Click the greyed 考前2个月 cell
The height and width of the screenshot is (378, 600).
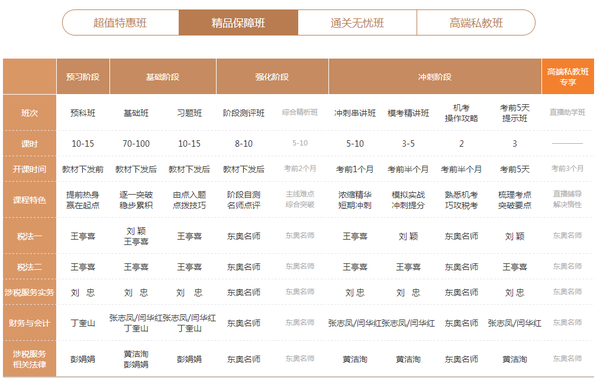point(300,168)
